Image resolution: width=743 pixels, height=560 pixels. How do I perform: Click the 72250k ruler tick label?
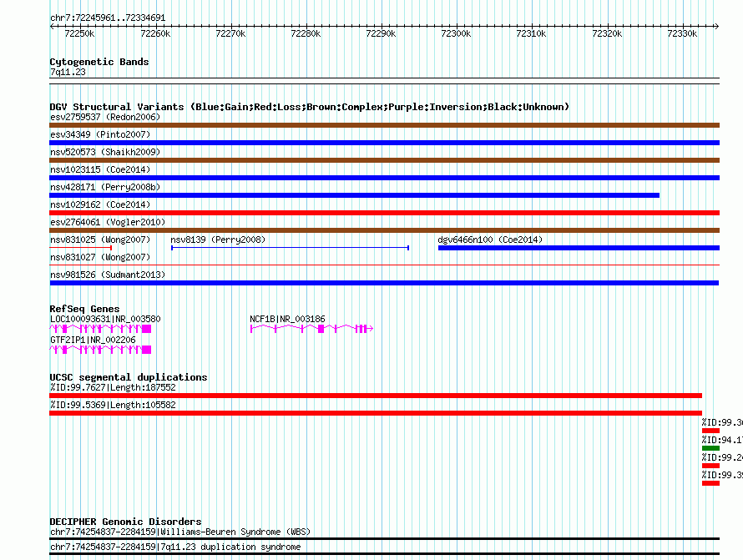(79, 33)
